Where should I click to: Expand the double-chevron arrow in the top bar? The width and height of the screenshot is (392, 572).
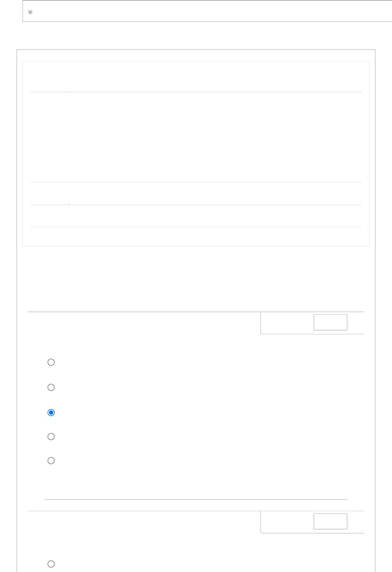(x=30, y=12)
